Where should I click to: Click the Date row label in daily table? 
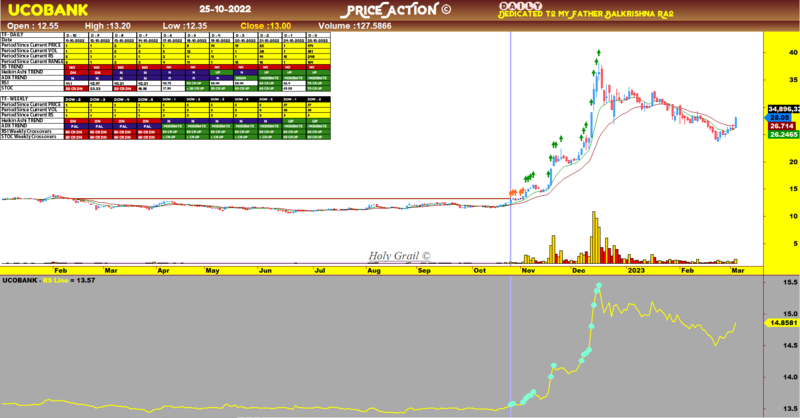tap(6, 40)
